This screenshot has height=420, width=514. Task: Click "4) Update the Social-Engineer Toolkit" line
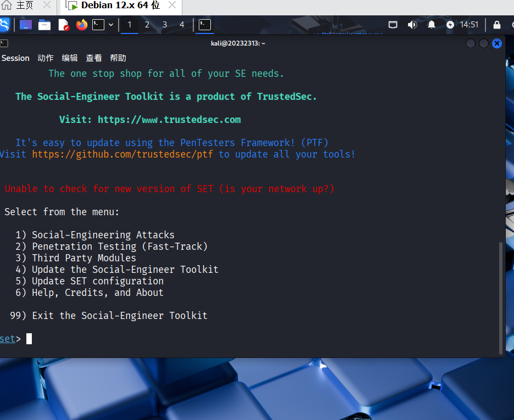117,270
